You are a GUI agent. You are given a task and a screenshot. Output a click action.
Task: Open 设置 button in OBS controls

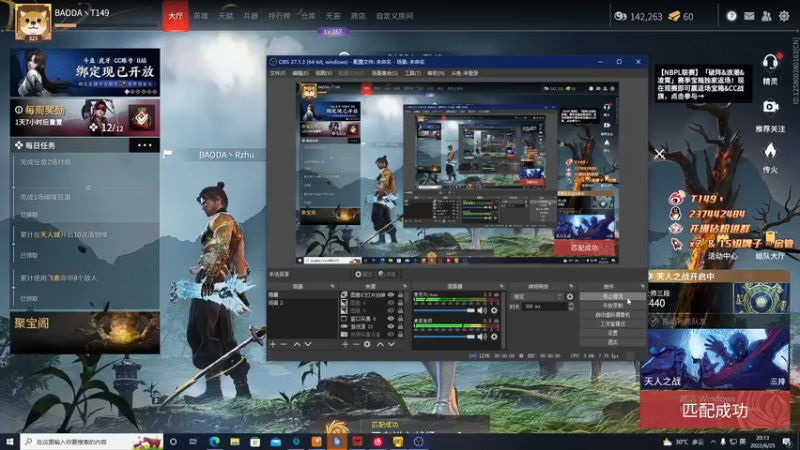[612, 333]
